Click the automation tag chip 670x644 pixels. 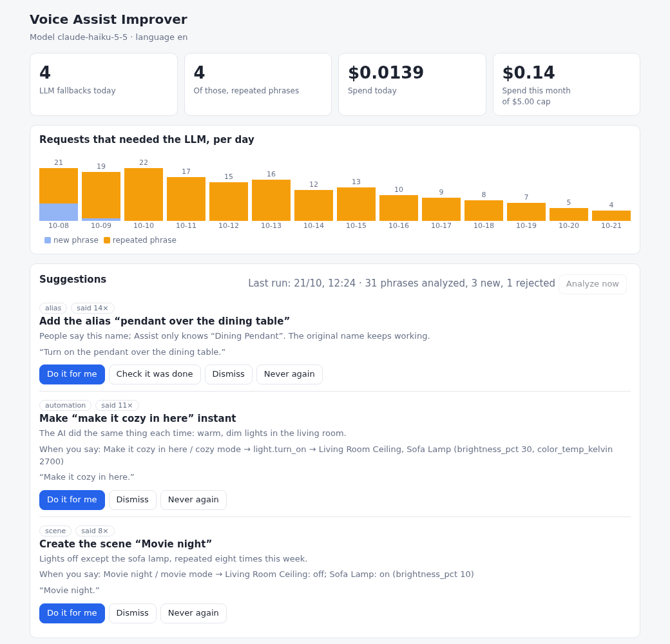65,405
